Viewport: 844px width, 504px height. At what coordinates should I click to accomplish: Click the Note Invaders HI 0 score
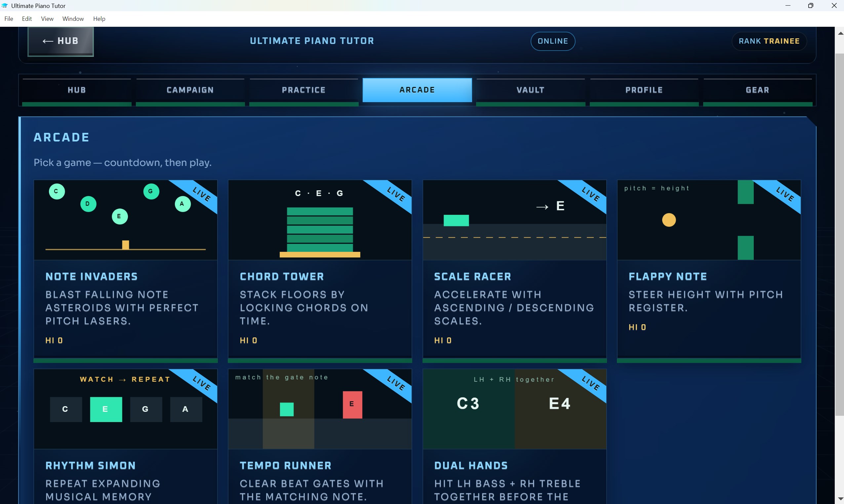(x=54, y=340)
